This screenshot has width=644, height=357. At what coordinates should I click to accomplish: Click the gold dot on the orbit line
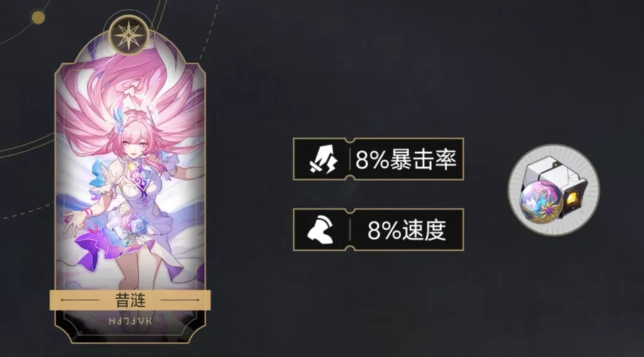[x=38, y=17]
